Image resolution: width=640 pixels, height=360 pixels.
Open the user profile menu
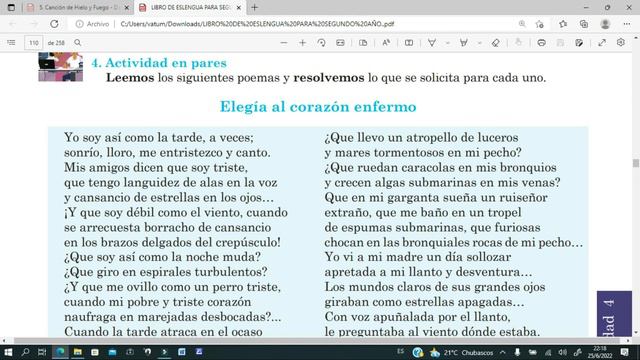(x=605, y=24)
